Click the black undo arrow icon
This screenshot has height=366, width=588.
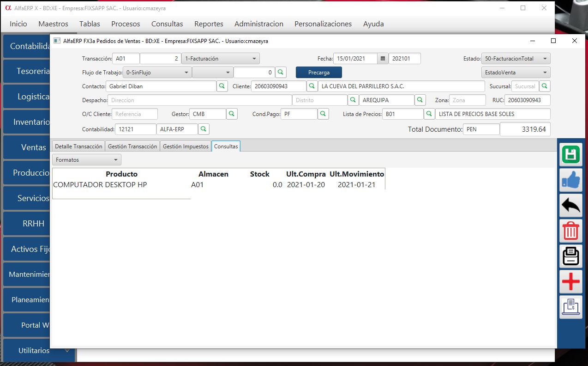click(x=571, y=205)
